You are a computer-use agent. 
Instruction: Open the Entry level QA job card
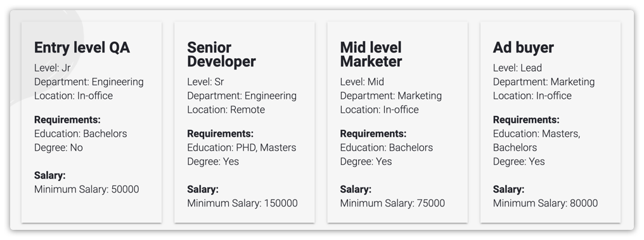[x=91, y=122]
